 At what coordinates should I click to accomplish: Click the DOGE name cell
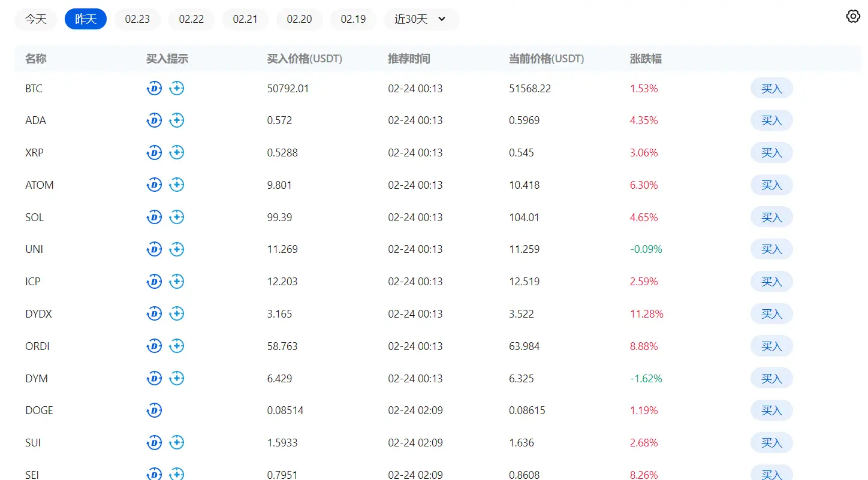pyautogui.click(x=39, y=410)
